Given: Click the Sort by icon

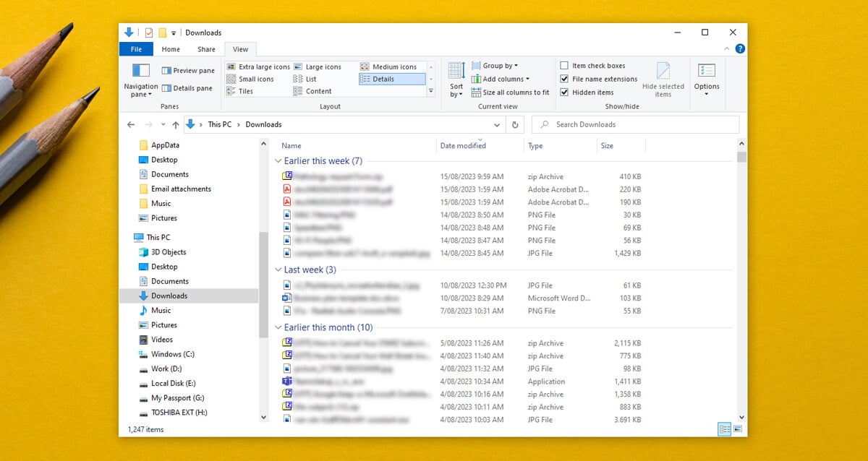Looking at the screenshot, I should pos(456,71).
